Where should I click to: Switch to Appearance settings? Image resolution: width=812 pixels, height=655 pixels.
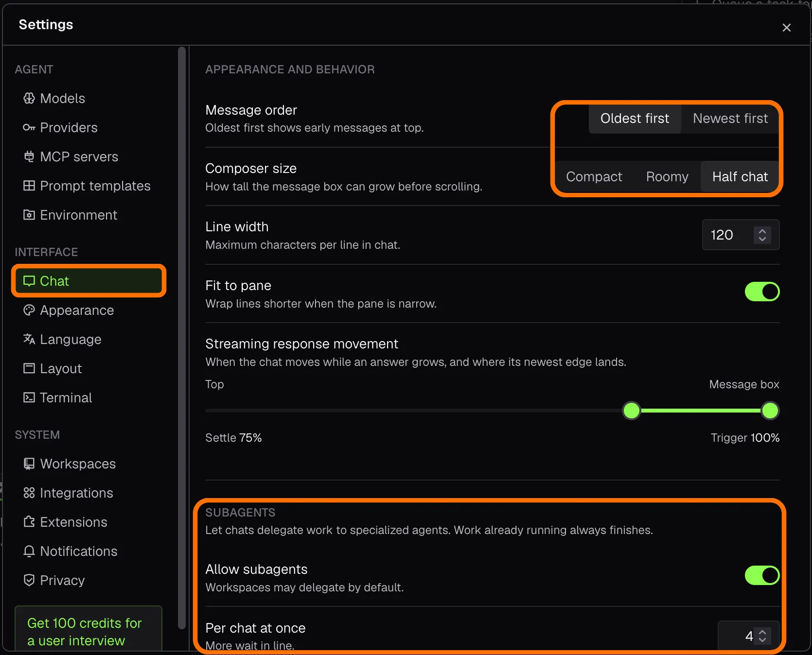[88, 310]
